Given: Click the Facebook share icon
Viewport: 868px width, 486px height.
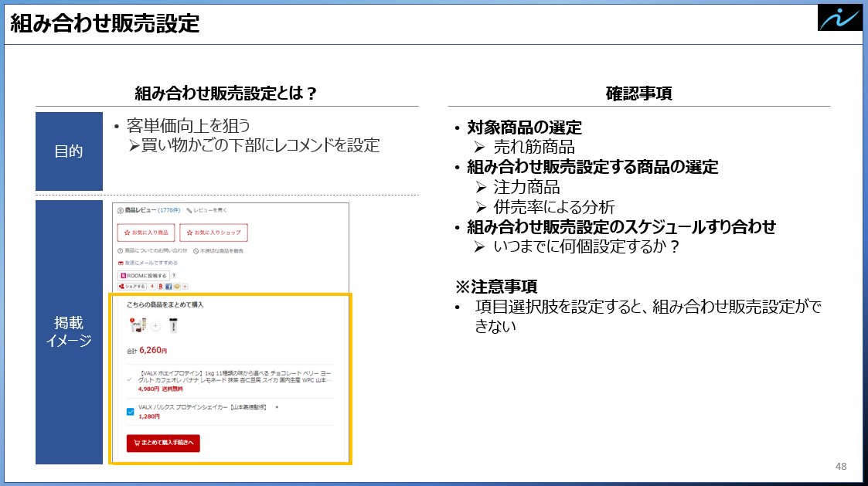Looking at the screenshot, I should 168,287.
